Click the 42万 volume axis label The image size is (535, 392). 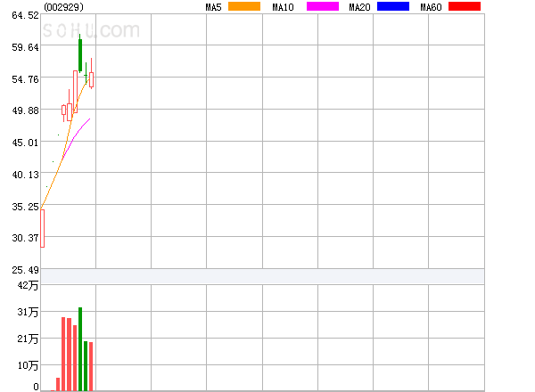[28, 285]
